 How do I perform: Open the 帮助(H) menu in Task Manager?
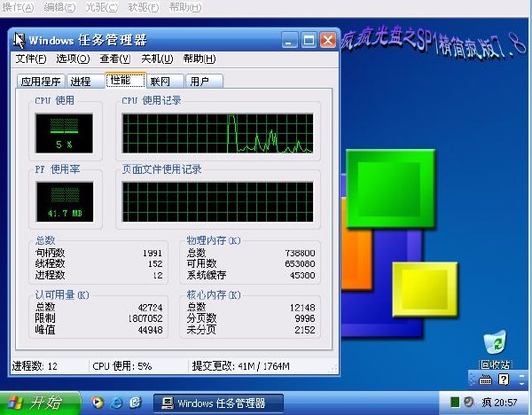pyautogui.click(x=199, y=59)
